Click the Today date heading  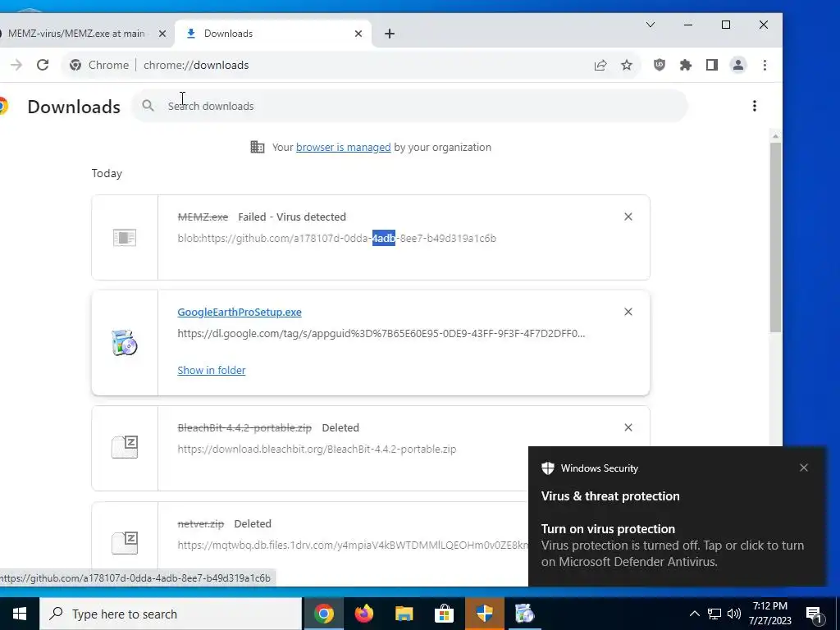[x=107, y=173]
